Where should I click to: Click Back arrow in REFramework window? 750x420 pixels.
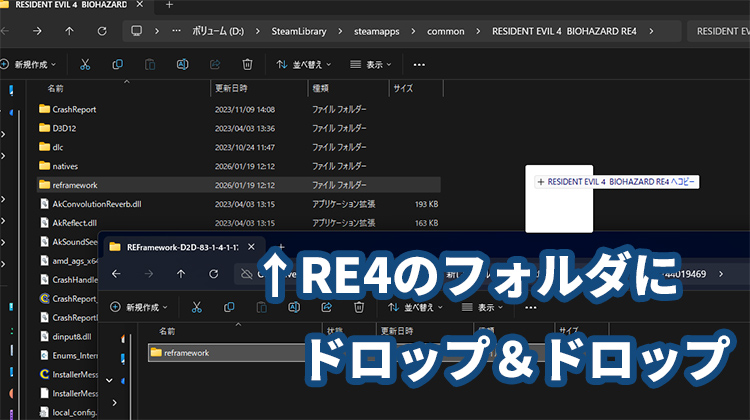(x=117, y=273)
